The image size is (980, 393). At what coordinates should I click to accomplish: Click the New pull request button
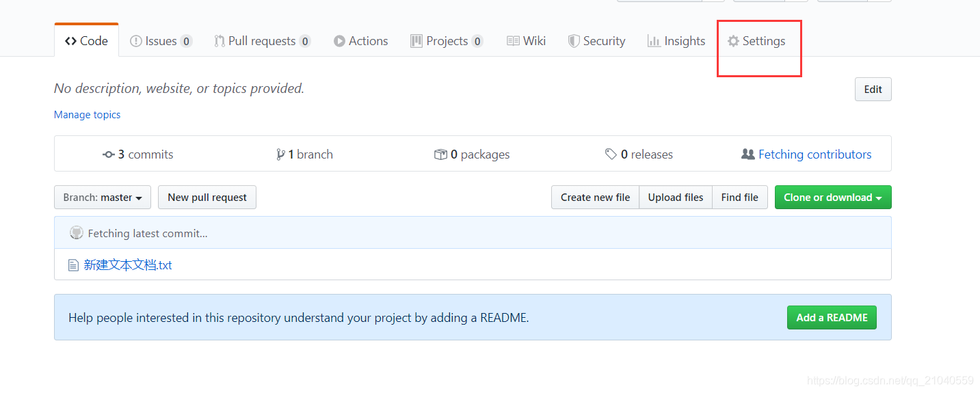[207, 198]
